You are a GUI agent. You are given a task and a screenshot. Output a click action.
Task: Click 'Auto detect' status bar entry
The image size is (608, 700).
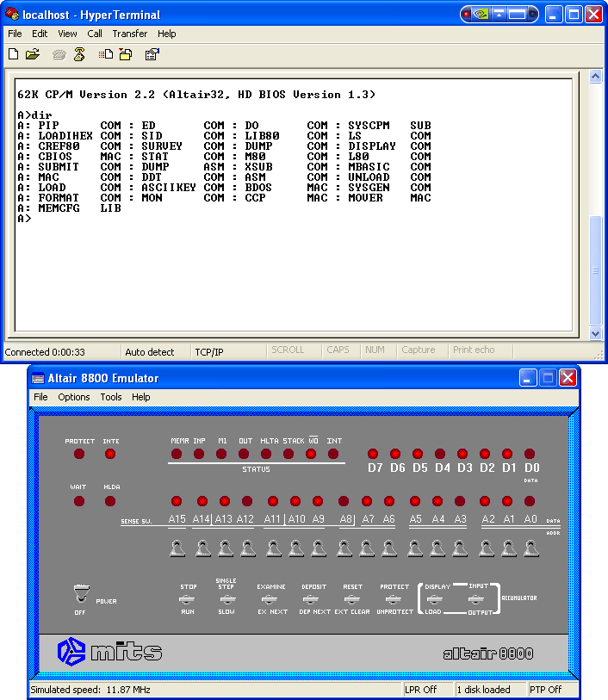(150, 352)
